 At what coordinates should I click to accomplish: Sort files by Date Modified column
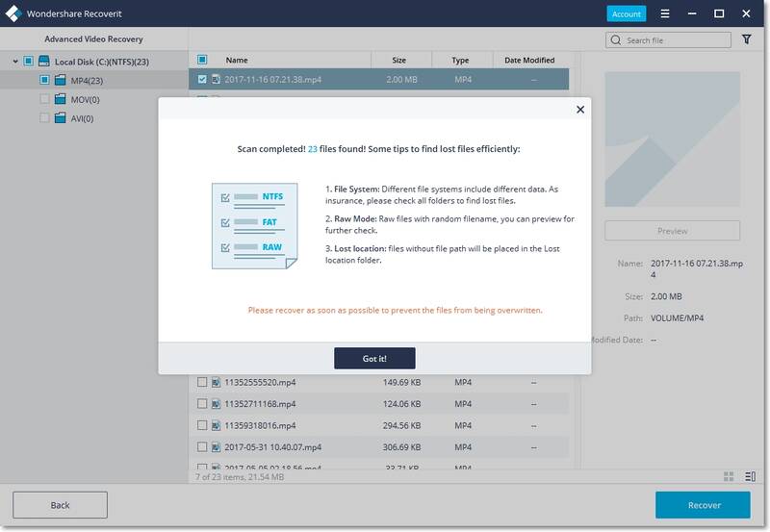pos(529,60)
